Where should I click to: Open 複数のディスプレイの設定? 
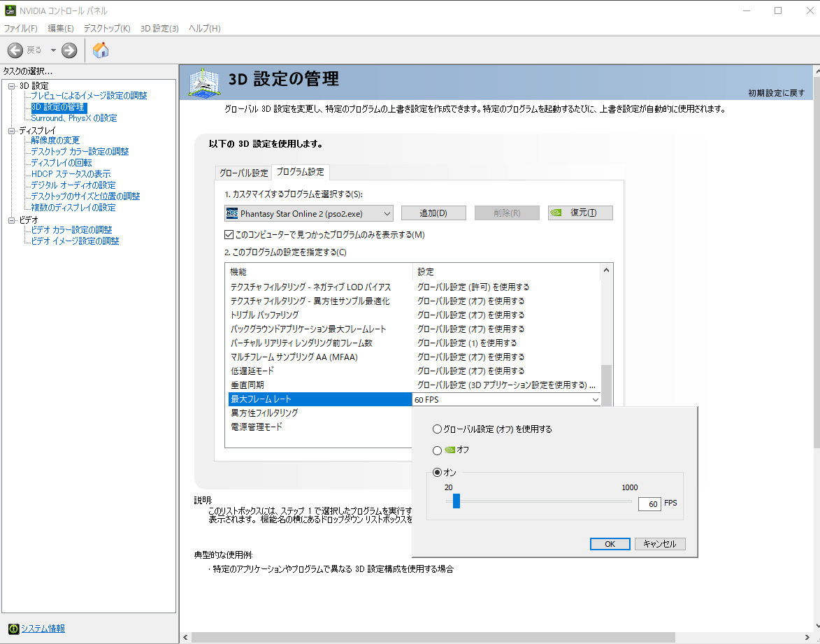pos(73,208)
